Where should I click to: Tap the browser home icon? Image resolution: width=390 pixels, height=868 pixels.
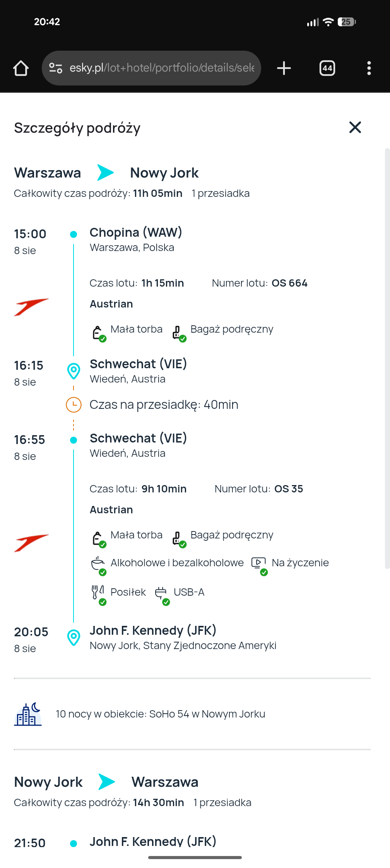(x=21, y=68)
